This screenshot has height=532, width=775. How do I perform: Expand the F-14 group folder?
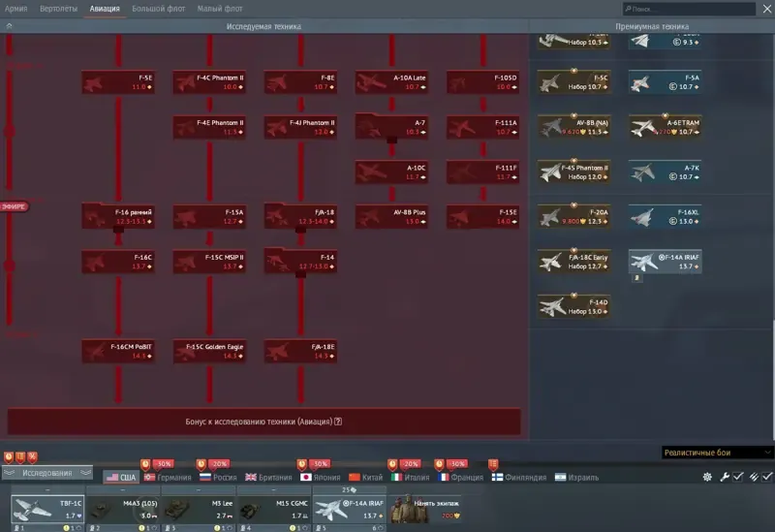tap(300, 262)
